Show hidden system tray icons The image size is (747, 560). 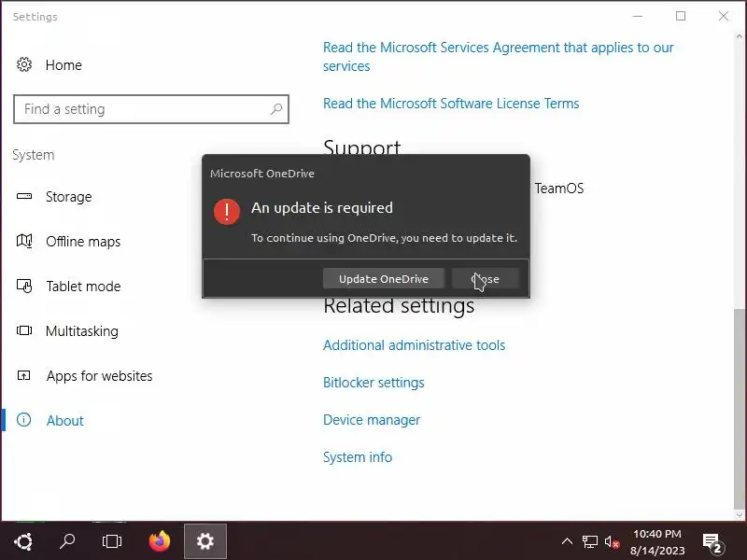tap(567, 541)
